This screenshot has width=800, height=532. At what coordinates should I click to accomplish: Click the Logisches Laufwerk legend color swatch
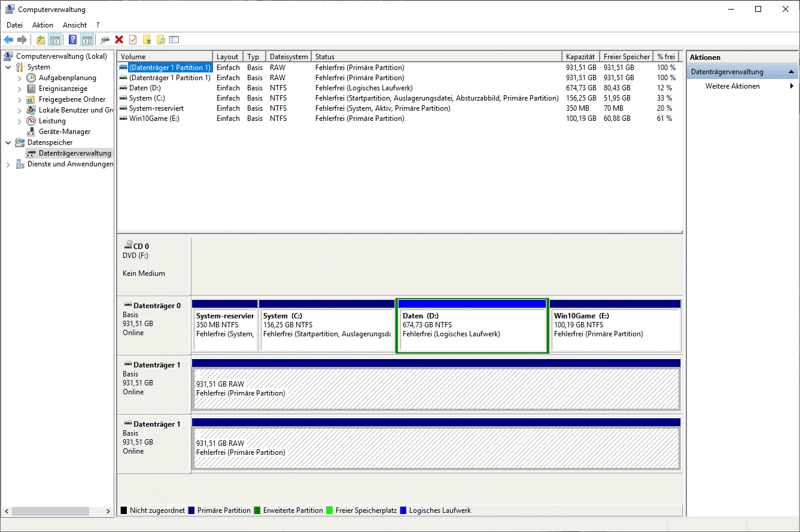pyautogui.click(x=403, y=510)
